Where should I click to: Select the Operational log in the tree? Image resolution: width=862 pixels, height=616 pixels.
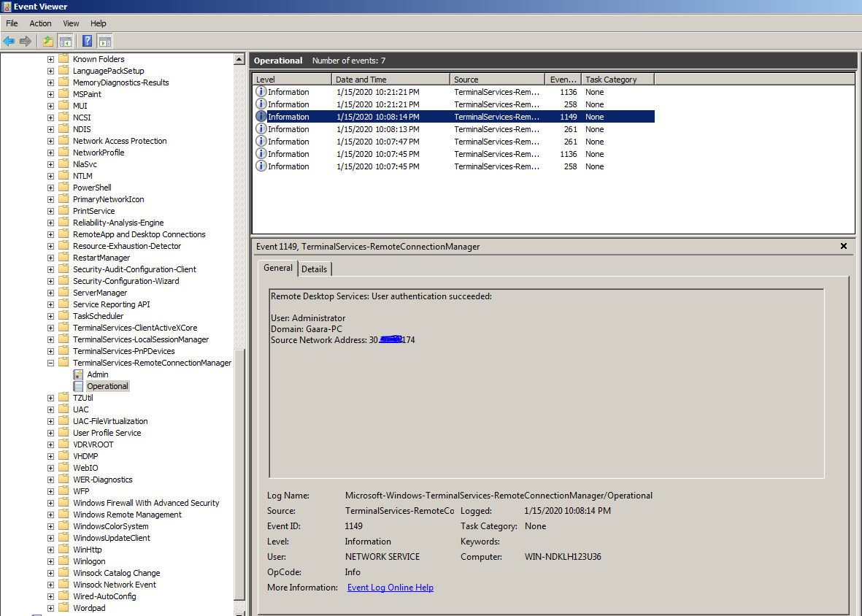coord(107,386)
